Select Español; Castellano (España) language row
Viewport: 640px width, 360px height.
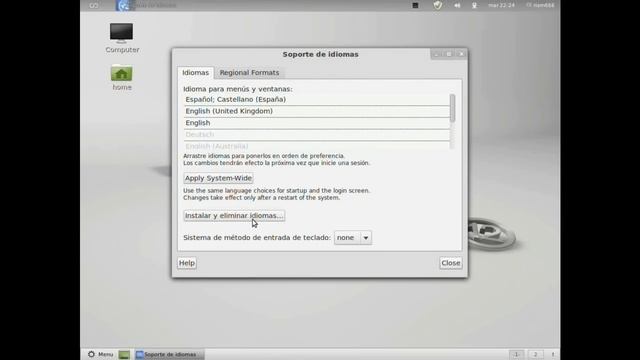316,100
